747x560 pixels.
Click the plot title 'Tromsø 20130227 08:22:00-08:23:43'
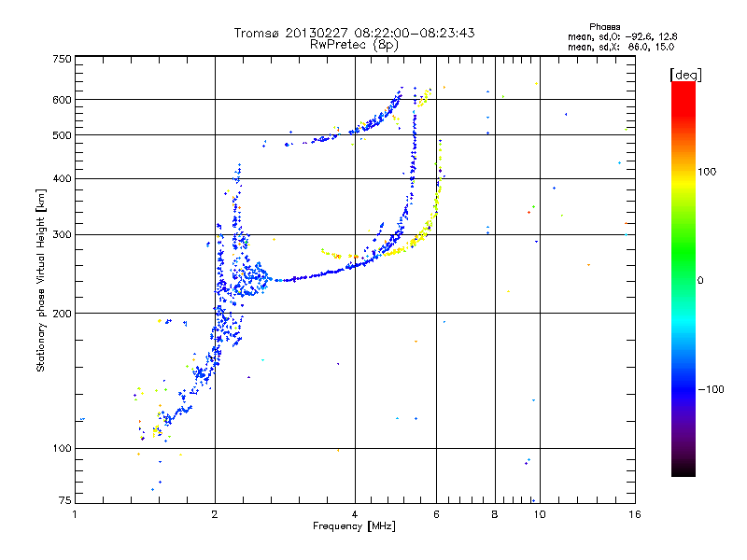pyautogui.click(x=355, y=33)
